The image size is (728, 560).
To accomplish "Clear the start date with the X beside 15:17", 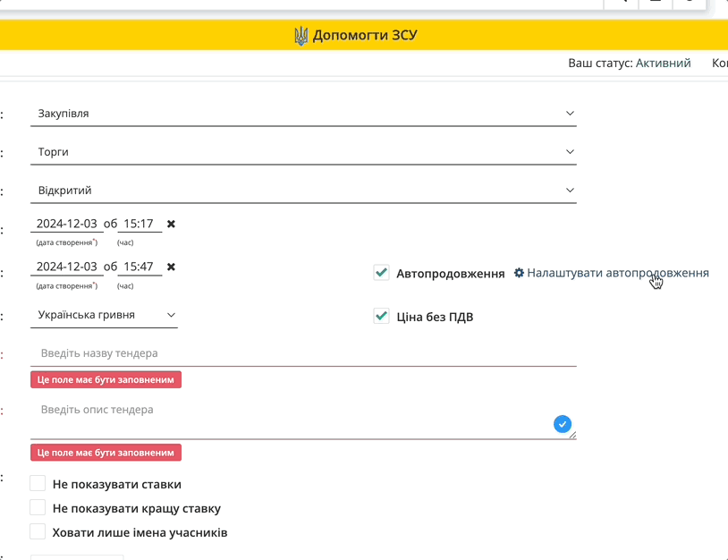I will pyautogui.click(x=171, y=224).
